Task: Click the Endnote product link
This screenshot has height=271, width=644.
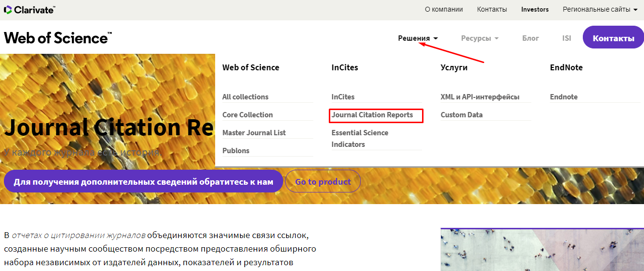Action: pyautogui.click(x=563, y=97)
